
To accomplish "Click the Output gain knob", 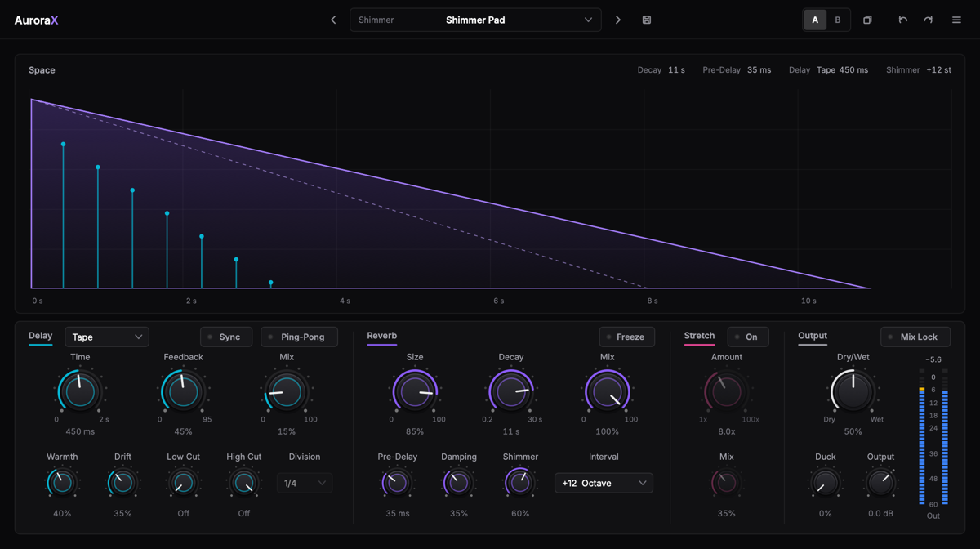I will (880, 483).
